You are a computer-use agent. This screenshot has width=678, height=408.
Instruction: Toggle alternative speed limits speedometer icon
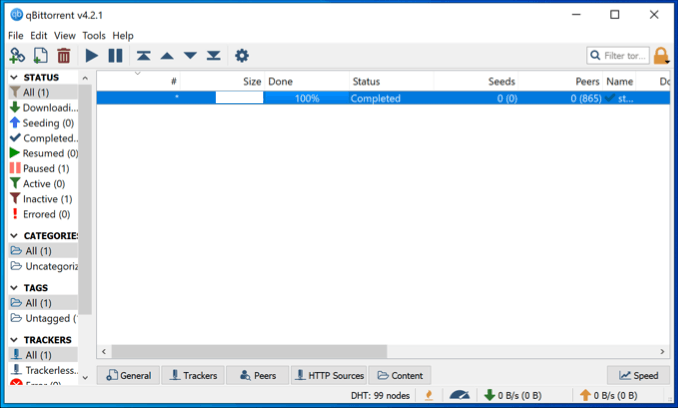coord(459,395)
